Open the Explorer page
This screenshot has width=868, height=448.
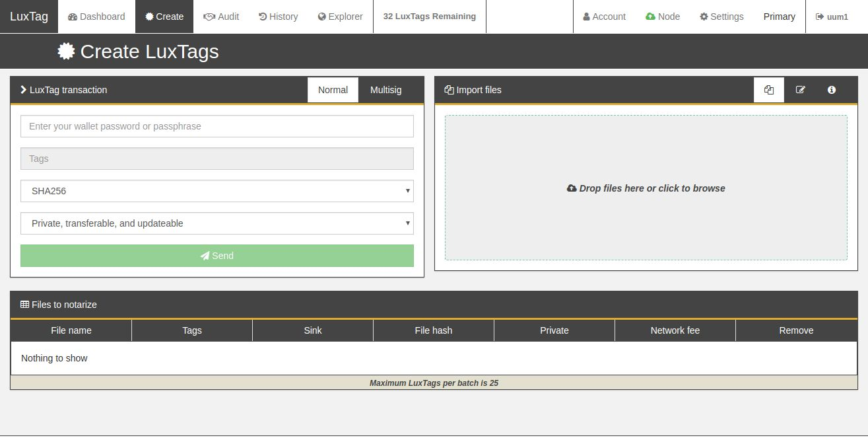click(x=340, y=17)
